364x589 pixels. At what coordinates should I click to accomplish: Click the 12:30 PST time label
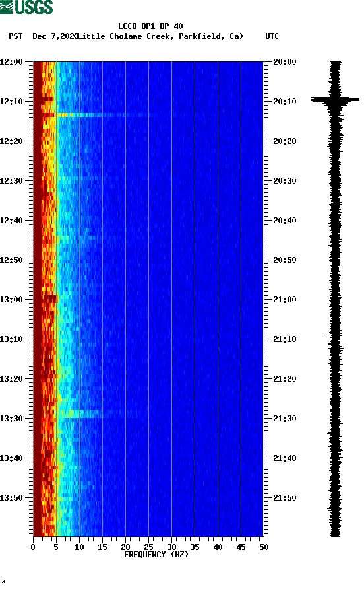tap(11, 181)
